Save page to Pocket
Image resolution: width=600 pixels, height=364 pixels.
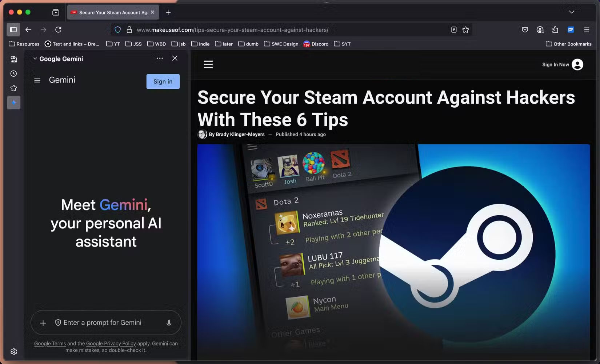525,30
